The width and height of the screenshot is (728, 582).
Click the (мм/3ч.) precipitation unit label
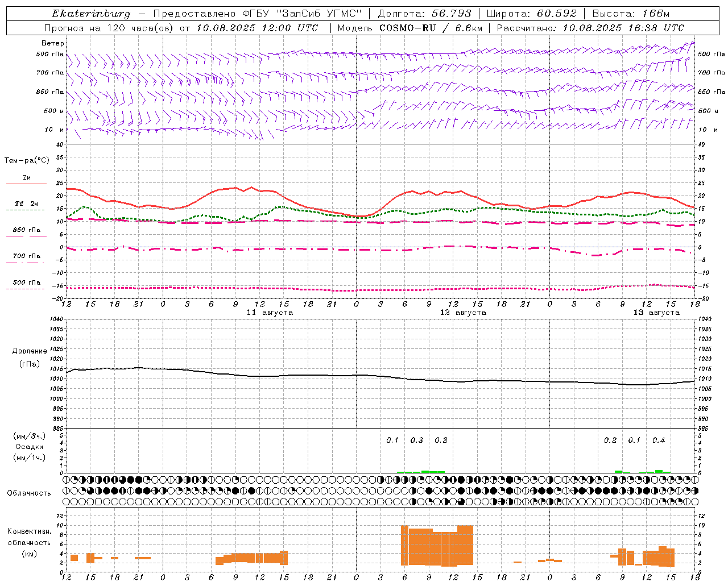[x=30, y=436]
